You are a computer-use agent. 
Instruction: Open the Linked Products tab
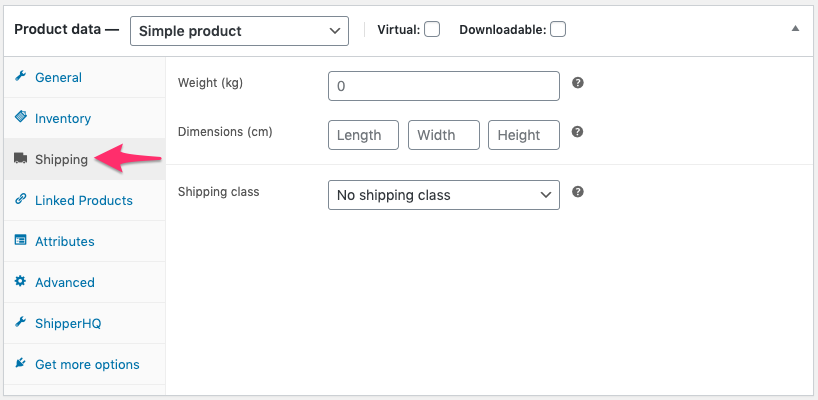click(83, 200)
